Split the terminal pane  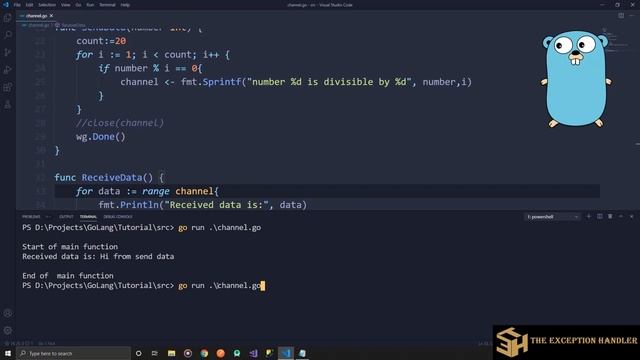(600, 216)
